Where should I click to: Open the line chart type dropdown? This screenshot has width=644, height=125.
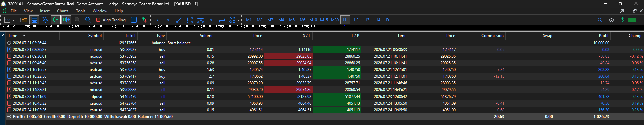(9, 20)
